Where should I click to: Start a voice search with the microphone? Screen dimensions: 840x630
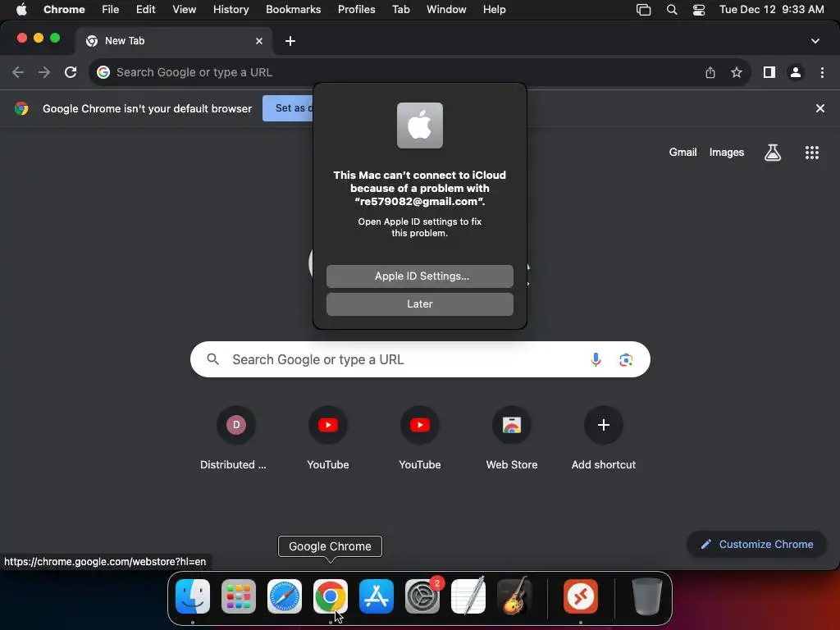tap(596, 359)
